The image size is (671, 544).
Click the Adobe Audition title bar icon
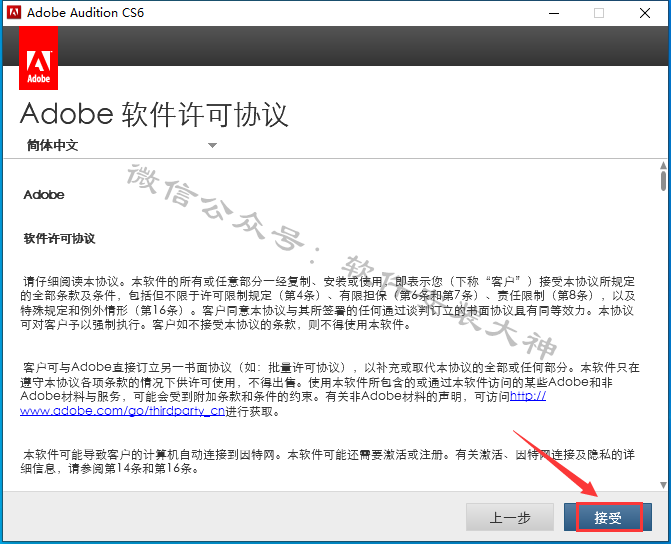(14, 12)
